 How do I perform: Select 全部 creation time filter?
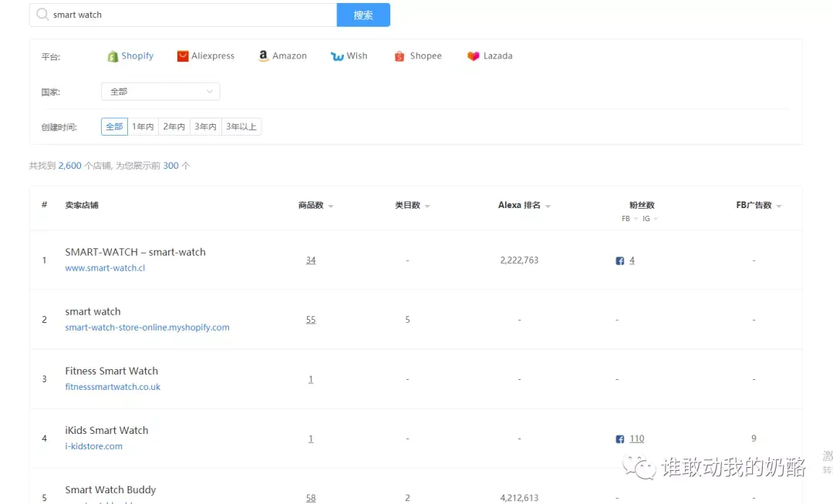pos(114,126)
